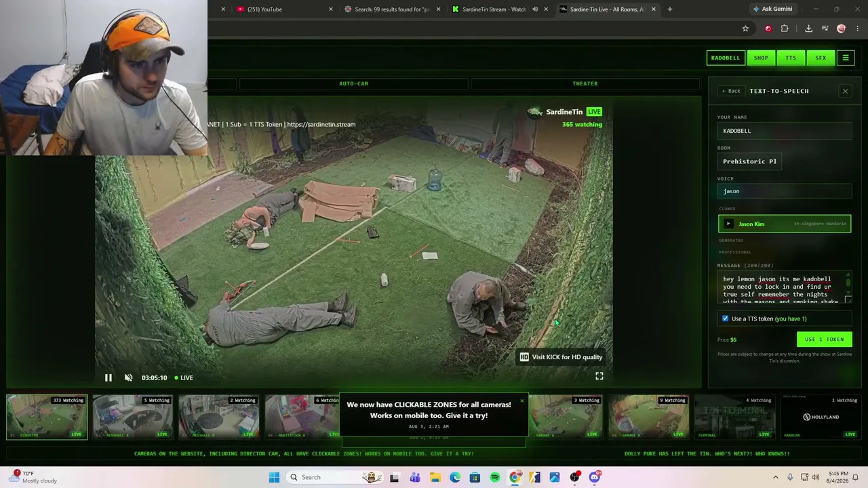Select the Garage B camera with 9 watching
This screenshot has width=868, height=488.
[x=648, y=417]
